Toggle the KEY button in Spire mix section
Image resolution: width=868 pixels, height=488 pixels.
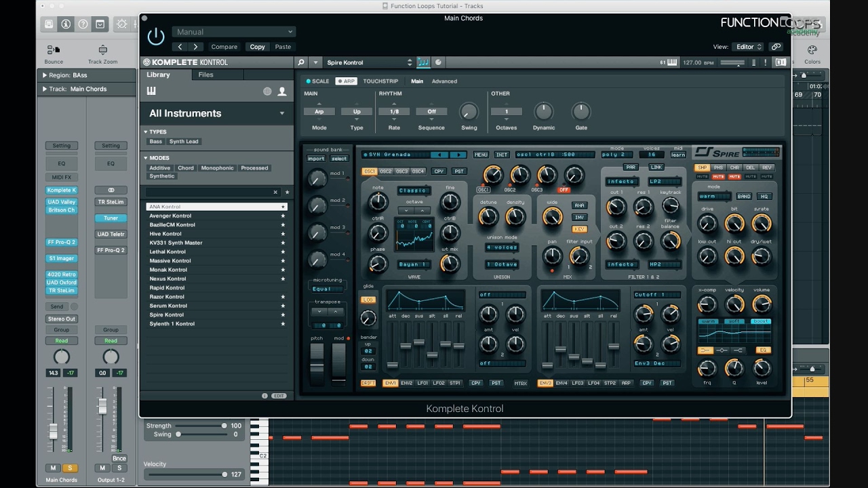[x=579, y=229]
